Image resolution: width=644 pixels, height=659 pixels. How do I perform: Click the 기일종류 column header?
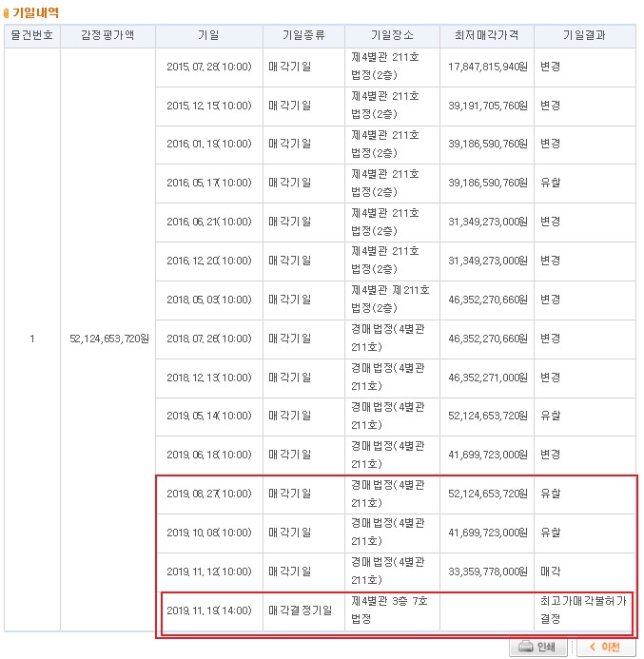point(303,36)
